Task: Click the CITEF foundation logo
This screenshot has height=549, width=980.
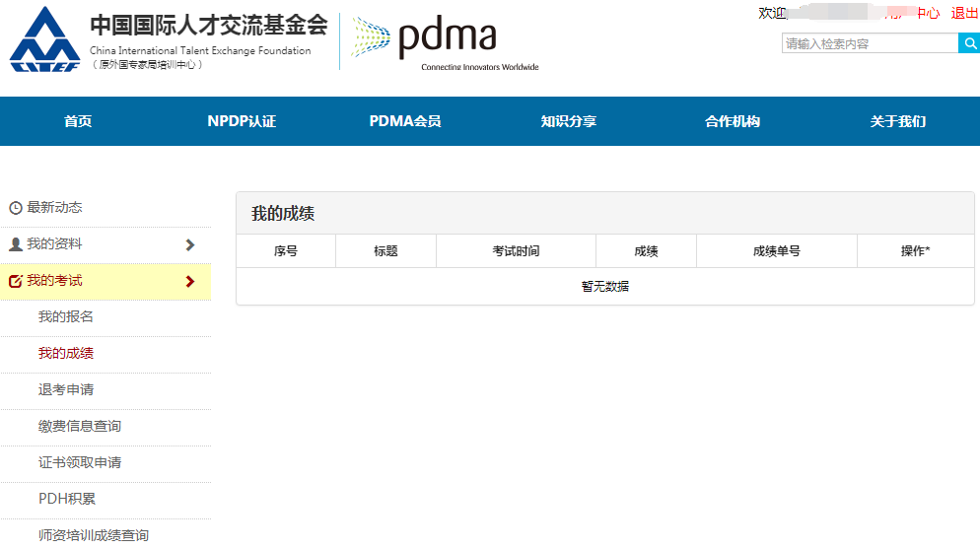Action: pyautogui.click(x=44, y=39)
